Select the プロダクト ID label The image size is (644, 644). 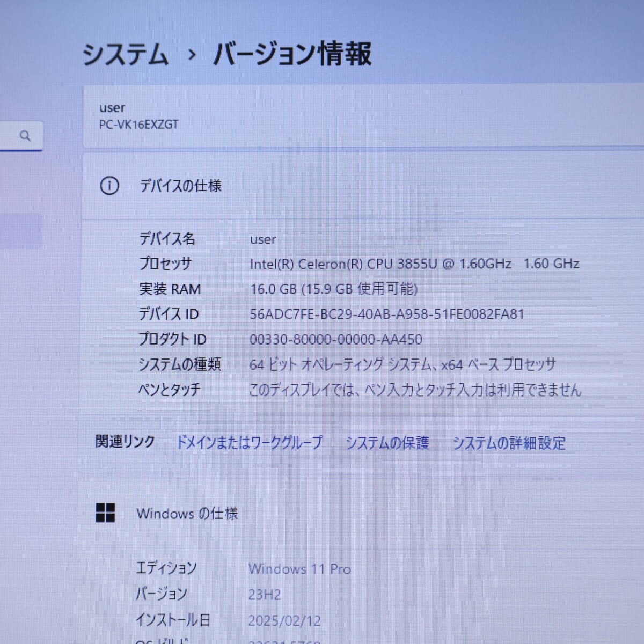click(x=172, y=339)
